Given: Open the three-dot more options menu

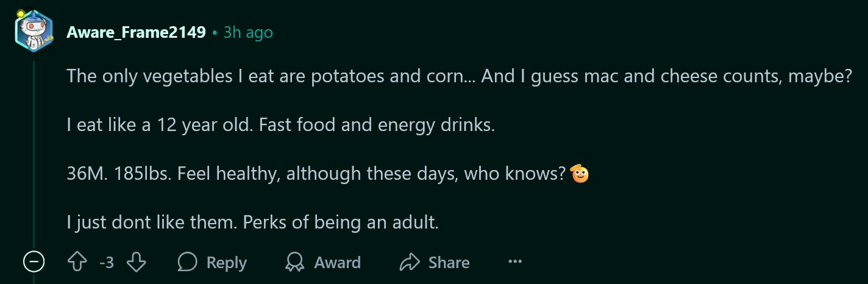Looking at the screenshot, I should point(515,262).
